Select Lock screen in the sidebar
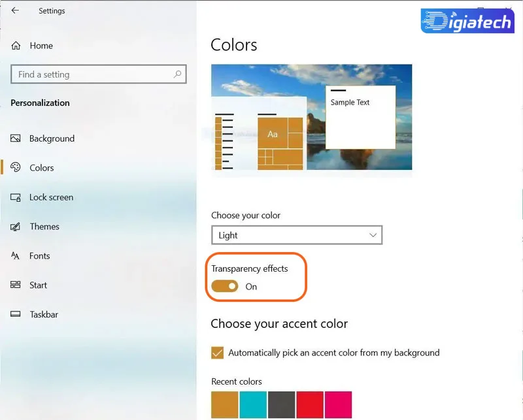The height and width of the screenshot is (420, 523). point(52,197)
